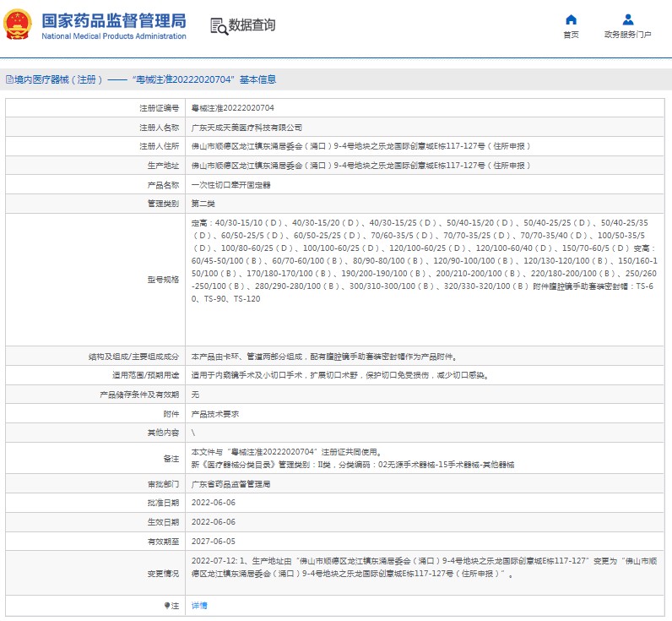The width and height of the screenshot is (672, 621).
Task: Open 政务服务门户 user icon
Action: click(628, 19)
